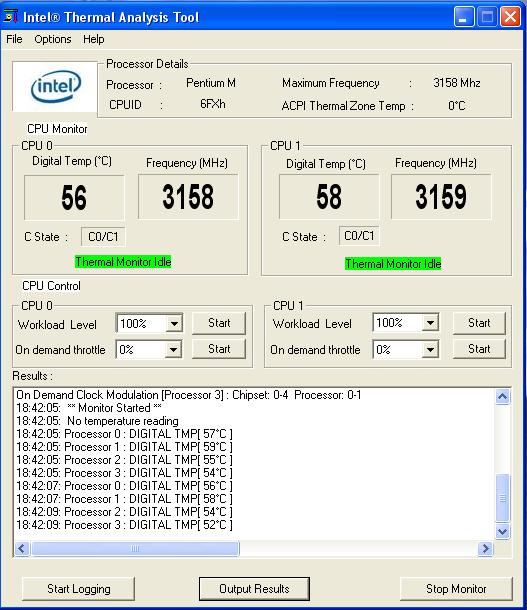Expand CPU 0 Workload Level dropdown

pos(174,323)
